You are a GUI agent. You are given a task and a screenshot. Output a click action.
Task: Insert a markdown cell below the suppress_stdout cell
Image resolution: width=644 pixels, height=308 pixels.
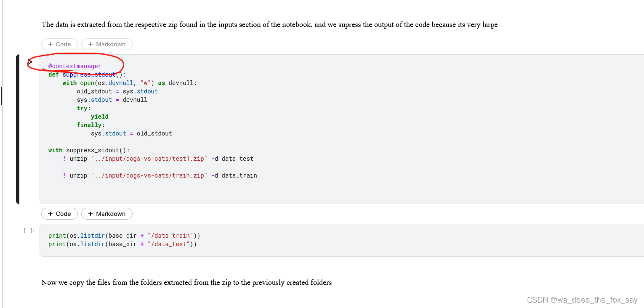click(x=107, y=214)
